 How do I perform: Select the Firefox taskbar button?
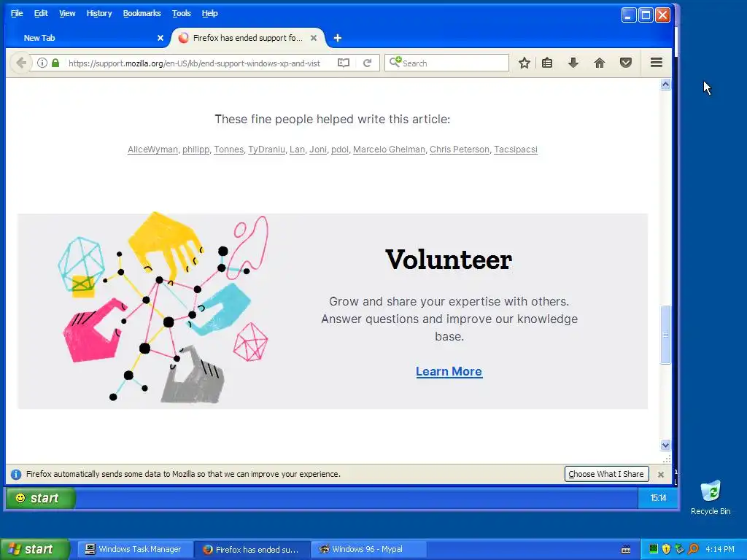(252, 550)
